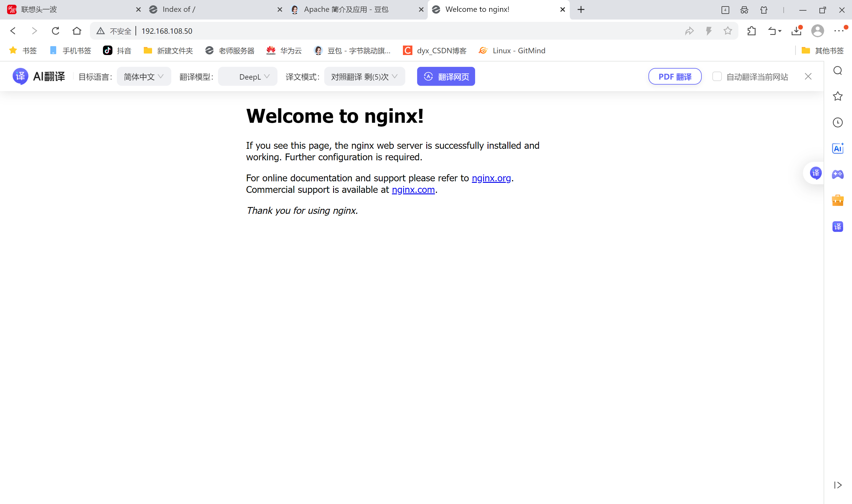Click the PDF 翻译 button
The image size is (852, 504).
[674, 76]
